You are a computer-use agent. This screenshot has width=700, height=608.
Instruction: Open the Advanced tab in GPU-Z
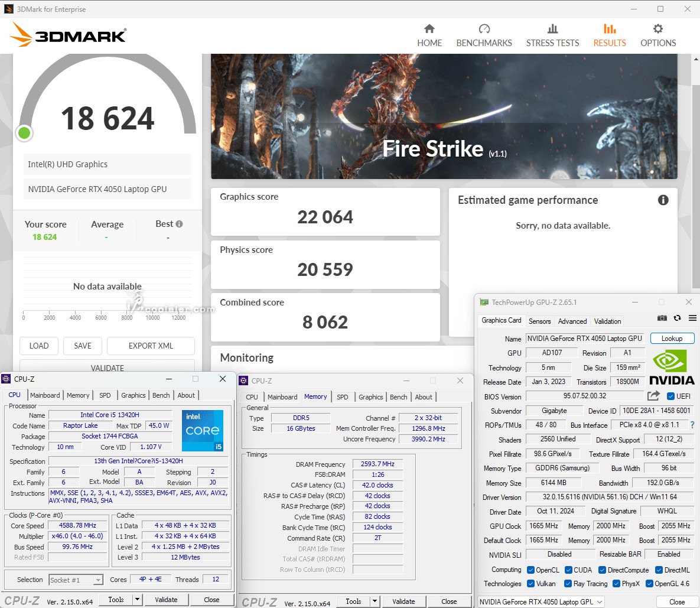coord(572,321)
